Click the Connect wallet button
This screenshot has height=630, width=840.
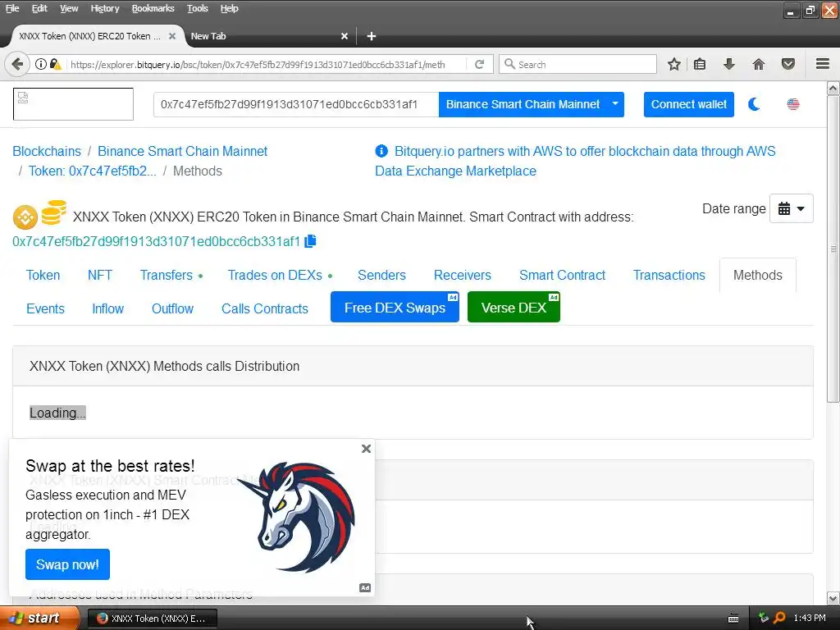[x=689, y=104]
